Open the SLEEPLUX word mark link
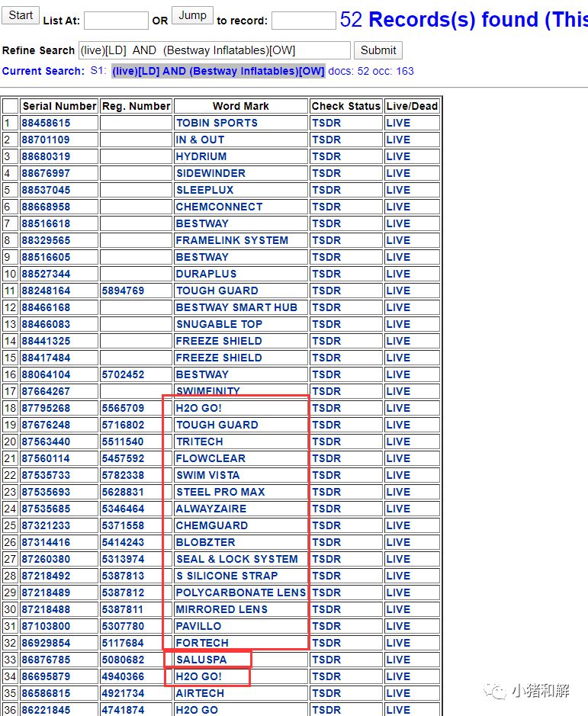 204,190
